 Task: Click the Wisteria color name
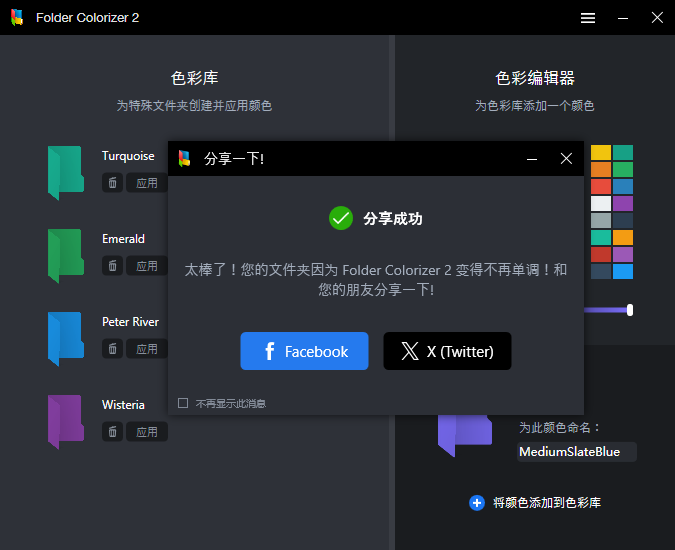tap(123, 405)
